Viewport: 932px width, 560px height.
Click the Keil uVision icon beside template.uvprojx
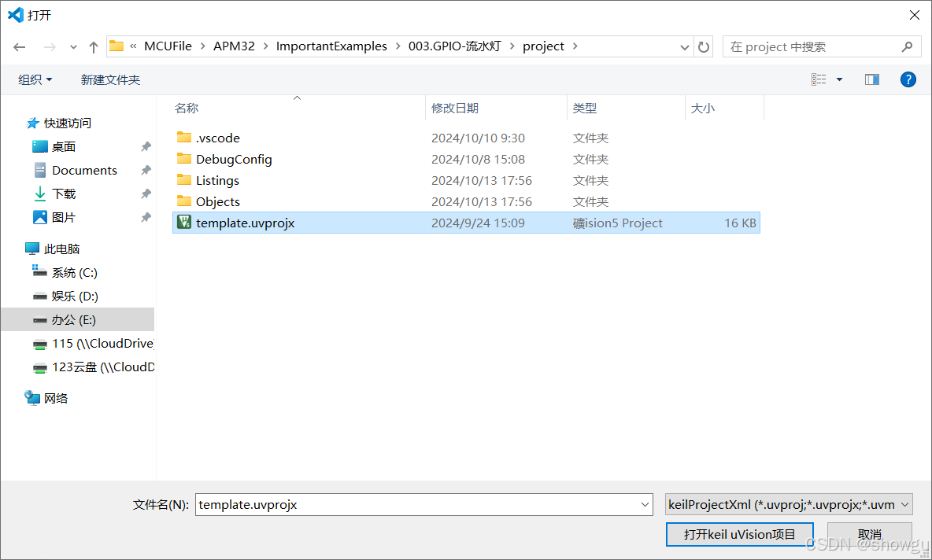(x=183, y=223)
